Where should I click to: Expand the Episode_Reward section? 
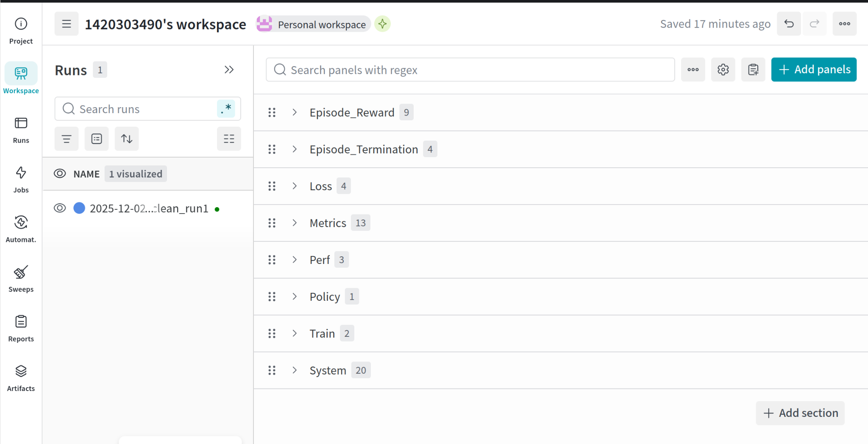coord(295,112)
